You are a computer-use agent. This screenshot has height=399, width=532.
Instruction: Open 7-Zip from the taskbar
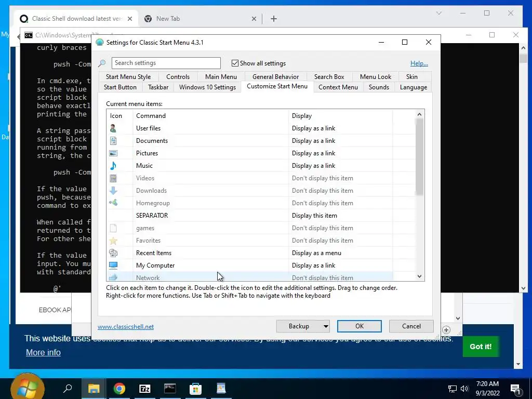tap(144, 388)
